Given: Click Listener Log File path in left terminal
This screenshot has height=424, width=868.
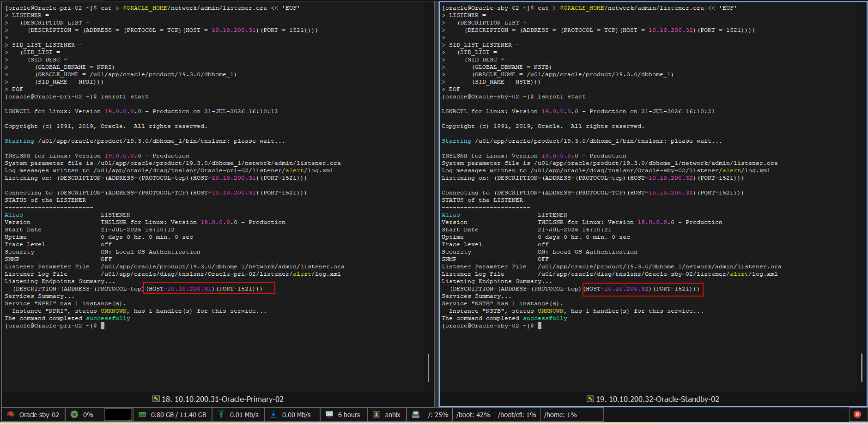Looking at the screenshot, I should [x=221, y=274].
